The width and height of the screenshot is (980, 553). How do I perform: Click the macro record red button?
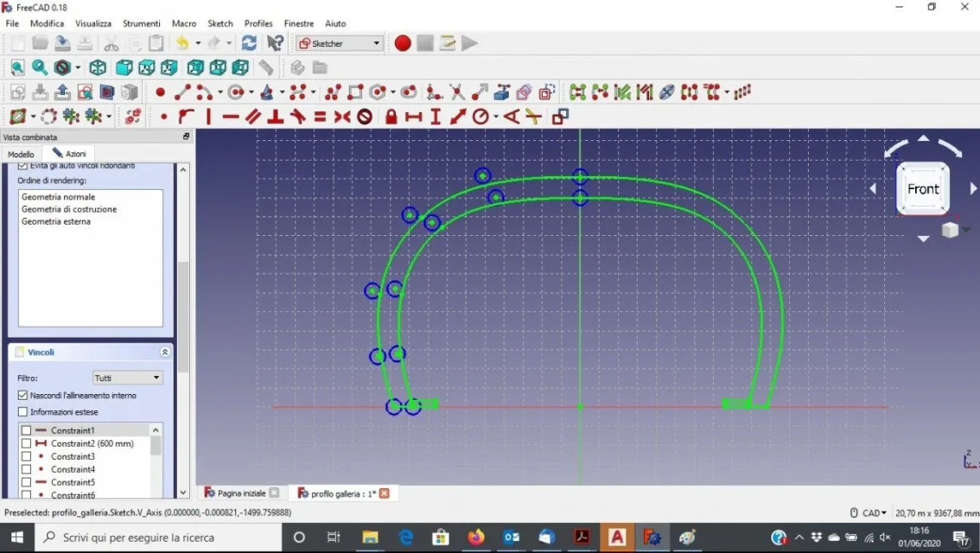[402, 43]
